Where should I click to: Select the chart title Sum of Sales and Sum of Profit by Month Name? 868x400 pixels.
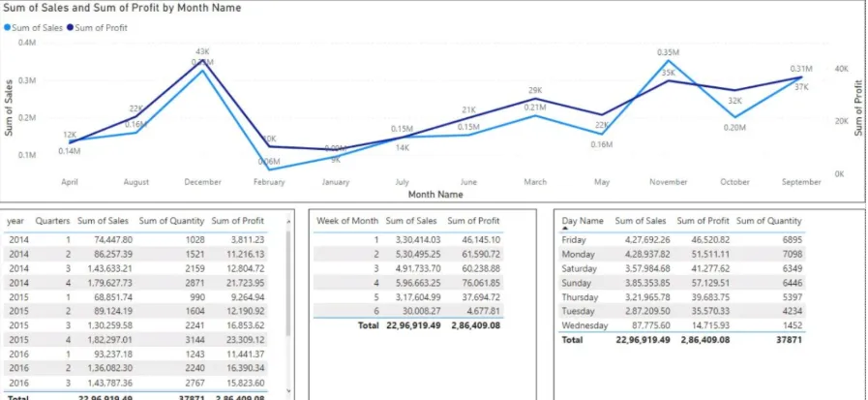122,8
